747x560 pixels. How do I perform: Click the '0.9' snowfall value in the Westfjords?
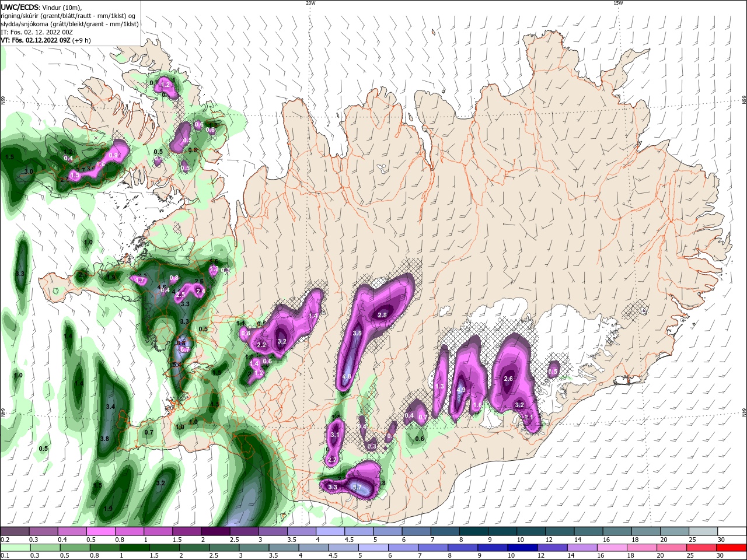(x=114, y=155)
